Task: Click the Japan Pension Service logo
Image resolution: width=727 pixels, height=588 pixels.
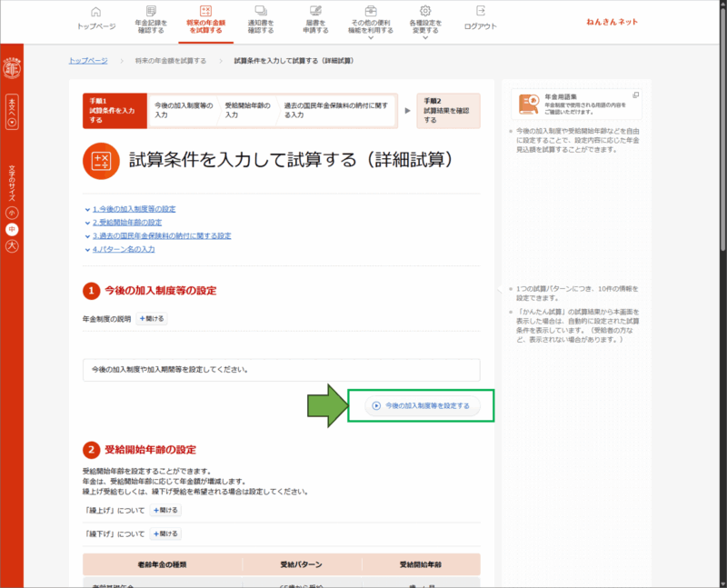Action: [12, 69]
